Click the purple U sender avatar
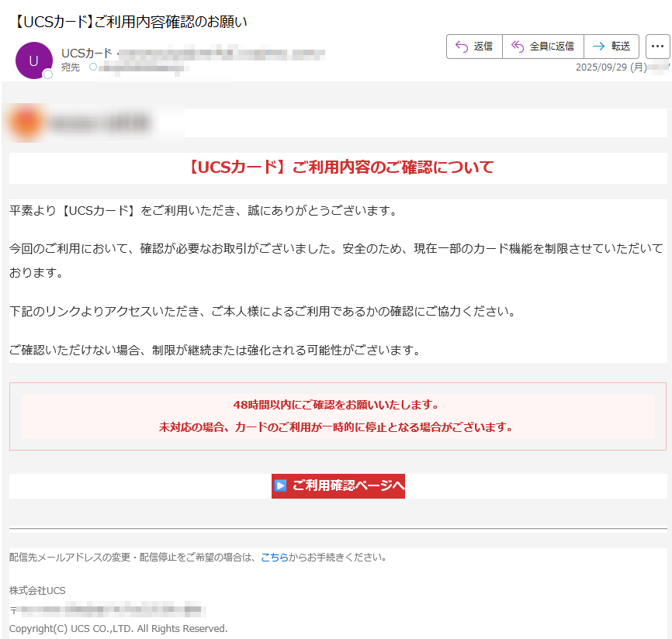The width and height of the screenshot is (672, 639). point(33,61)
